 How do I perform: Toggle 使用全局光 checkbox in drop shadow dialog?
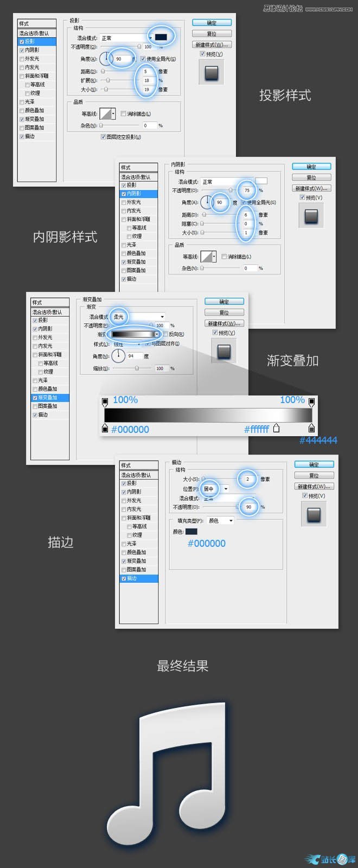pyautogui.click(x=143, y=59)
